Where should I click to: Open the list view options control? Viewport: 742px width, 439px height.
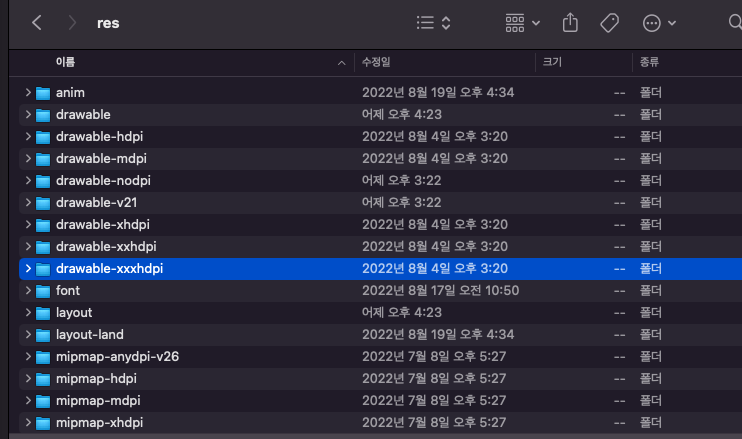click(433, 23)
